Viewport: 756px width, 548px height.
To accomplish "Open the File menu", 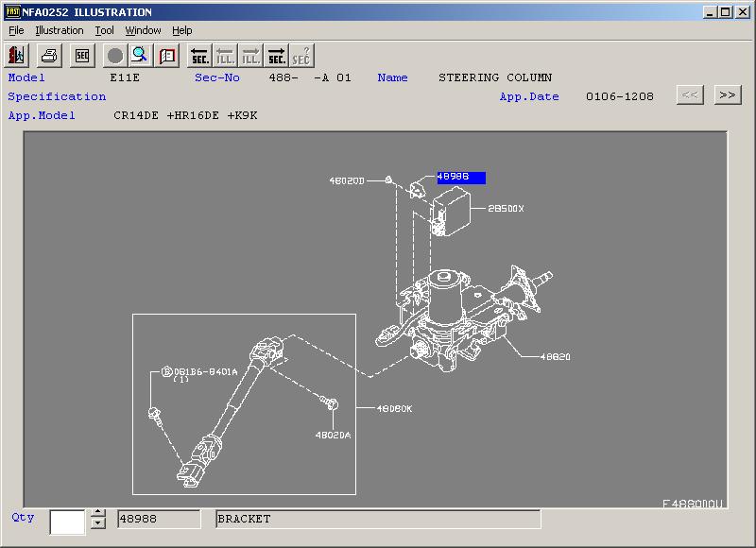I will [16, 30].
